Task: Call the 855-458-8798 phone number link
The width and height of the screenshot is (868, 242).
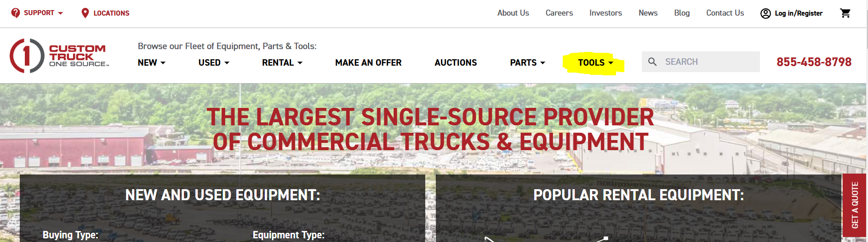Action: (x=814, y=62)
